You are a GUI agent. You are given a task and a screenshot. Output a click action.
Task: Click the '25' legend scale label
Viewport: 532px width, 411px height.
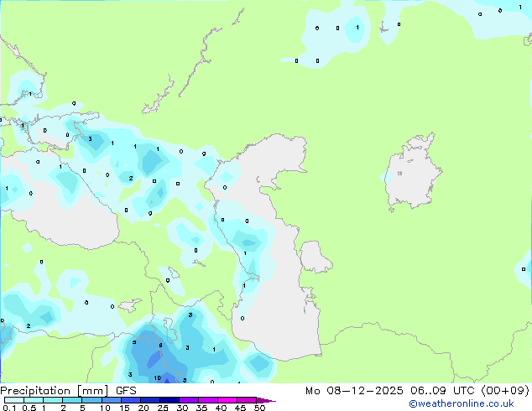[x=163, y=408]
